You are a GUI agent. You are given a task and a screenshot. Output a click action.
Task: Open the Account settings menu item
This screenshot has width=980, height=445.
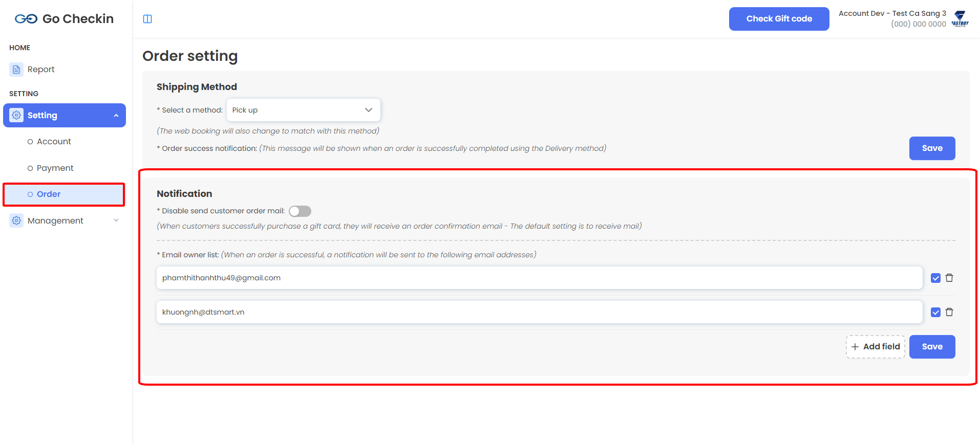click(54, 142)
